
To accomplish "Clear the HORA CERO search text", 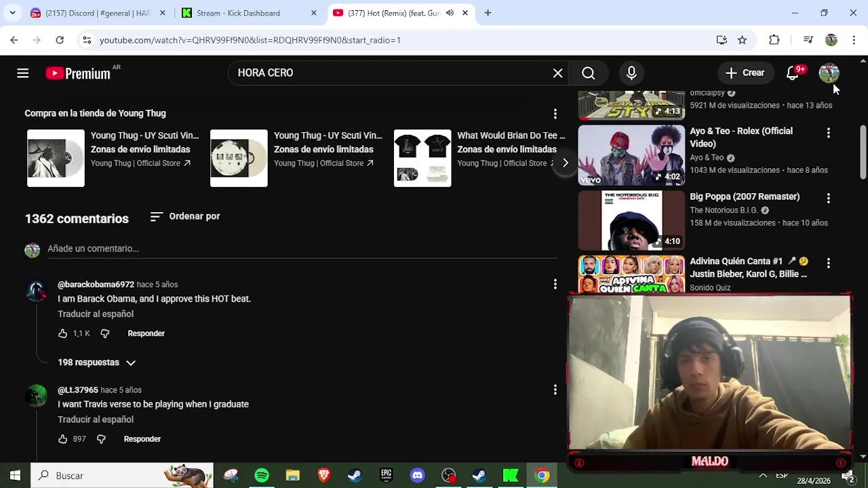I will 557,73.
